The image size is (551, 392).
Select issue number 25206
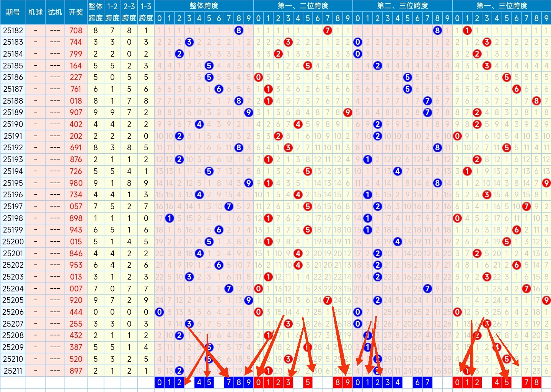(x=13, y=312)
